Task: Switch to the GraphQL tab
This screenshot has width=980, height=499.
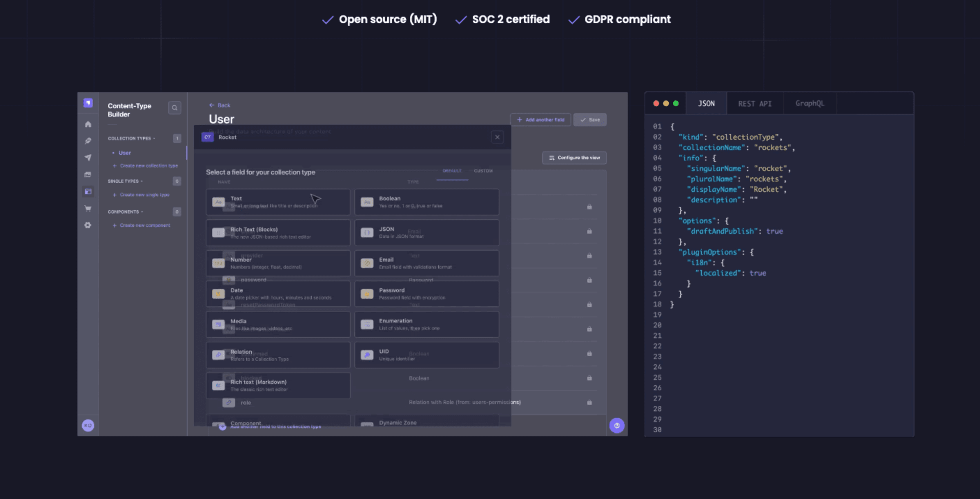Action: 809,104
